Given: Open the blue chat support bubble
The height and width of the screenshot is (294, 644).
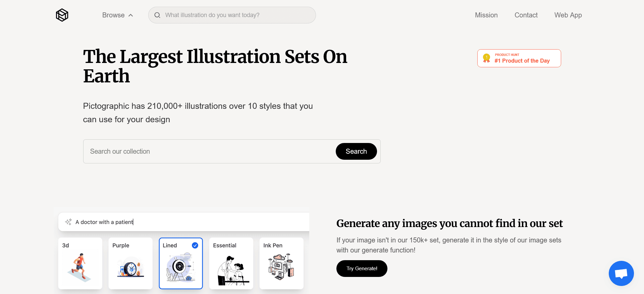Looking at the screenshot, I should (621, 273).
